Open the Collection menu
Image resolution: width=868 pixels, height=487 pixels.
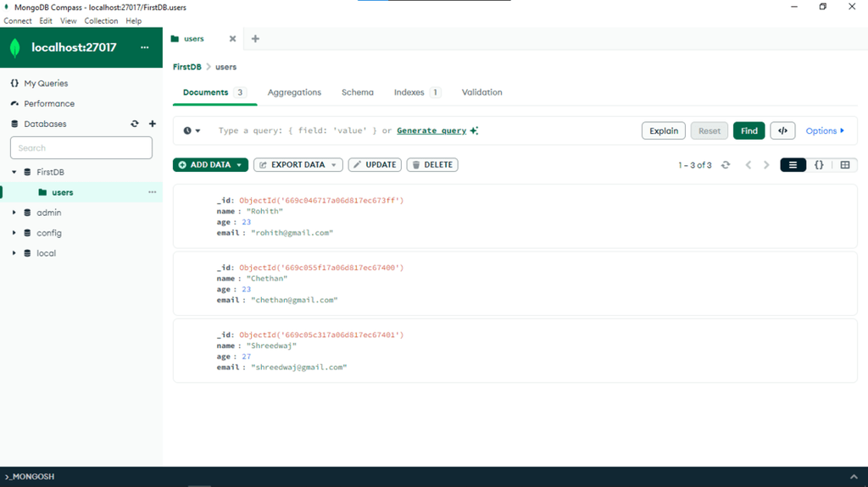point(101,20)
